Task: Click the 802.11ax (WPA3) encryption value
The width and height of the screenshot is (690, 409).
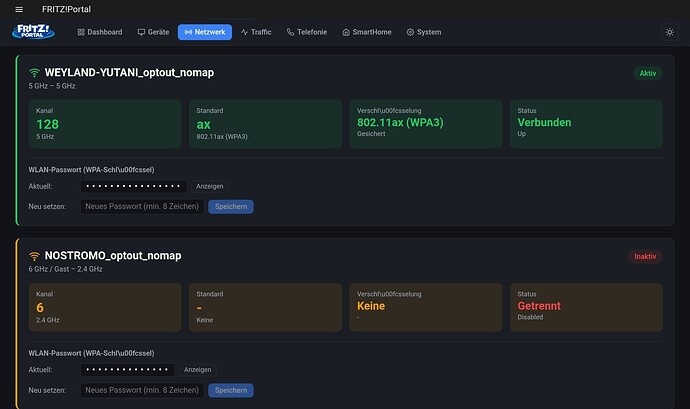Action: click(x=400, y=122)
